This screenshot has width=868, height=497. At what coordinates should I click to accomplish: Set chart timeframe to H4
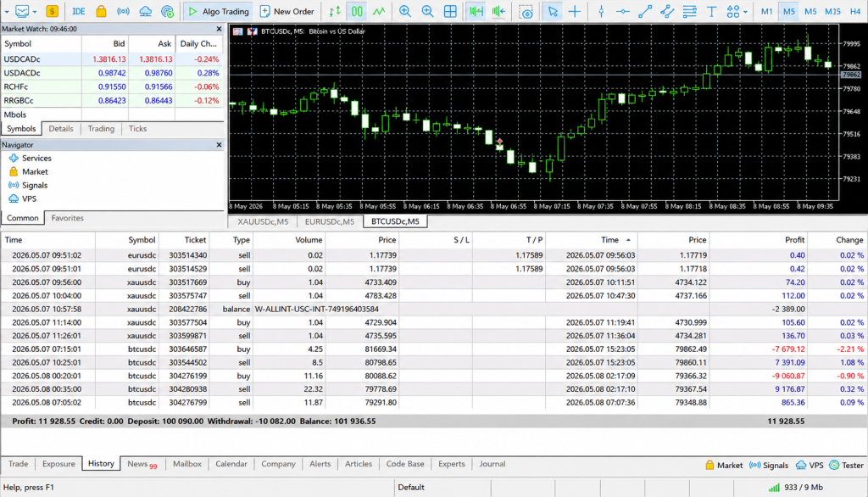(855, 11)
